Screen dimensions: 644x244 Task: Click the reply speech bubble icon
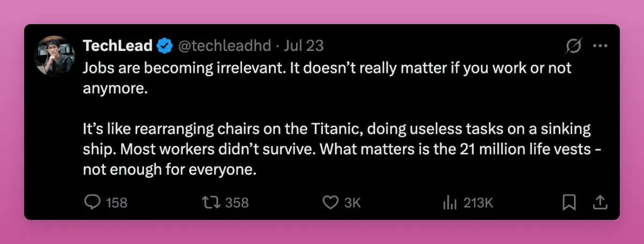(x=93, y=202)
